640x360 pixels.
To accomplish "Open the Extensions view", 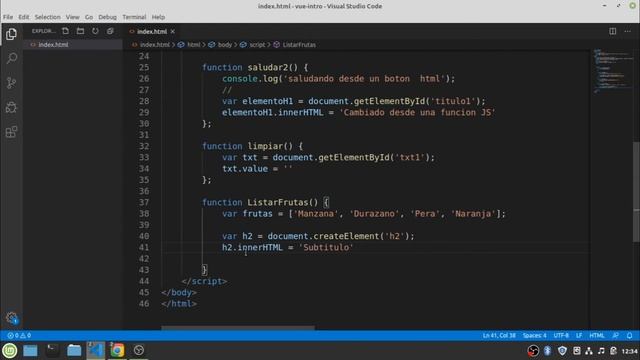I will 11,132.
